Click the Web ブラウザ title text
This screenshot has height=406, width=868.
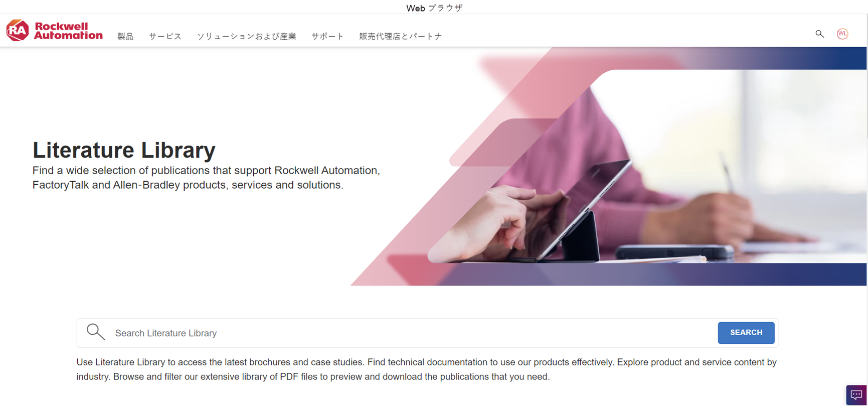434,8
